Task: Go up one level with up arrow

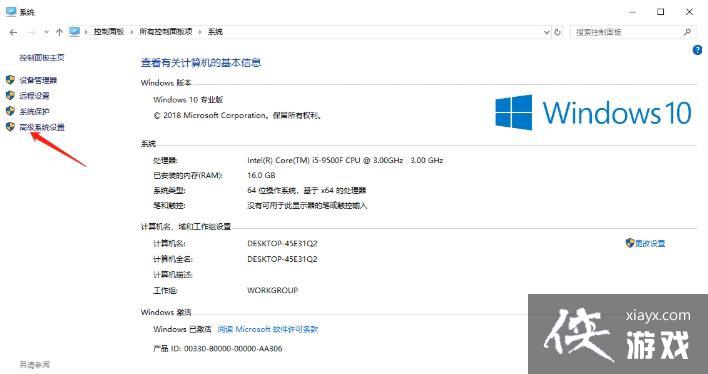Action: (x=59, y=32)
